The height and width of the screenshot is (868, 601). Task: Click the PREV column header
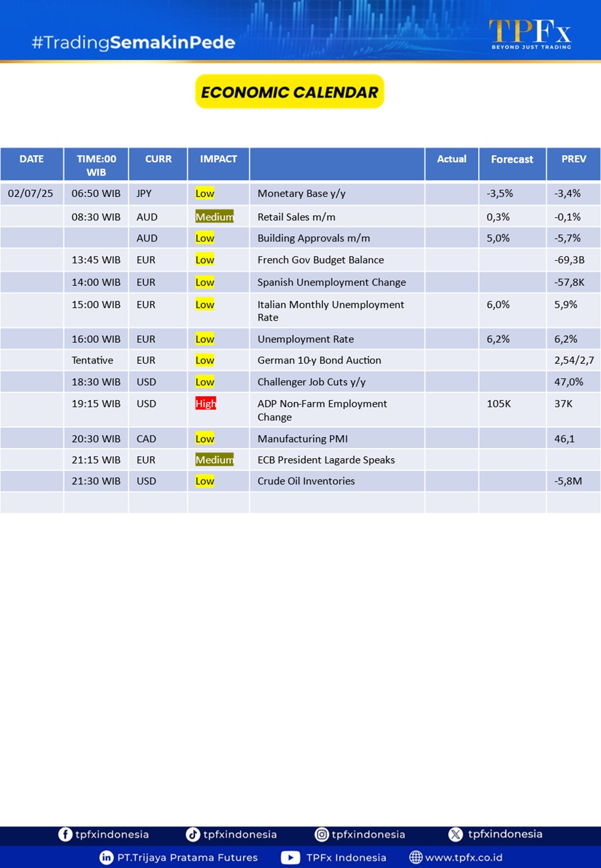[x=573, y=159]
